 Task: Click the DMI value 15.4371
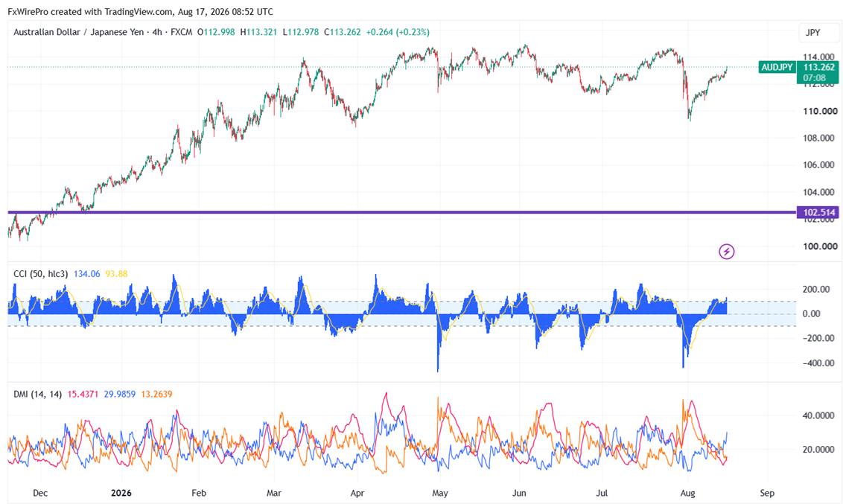click(83, 395)
